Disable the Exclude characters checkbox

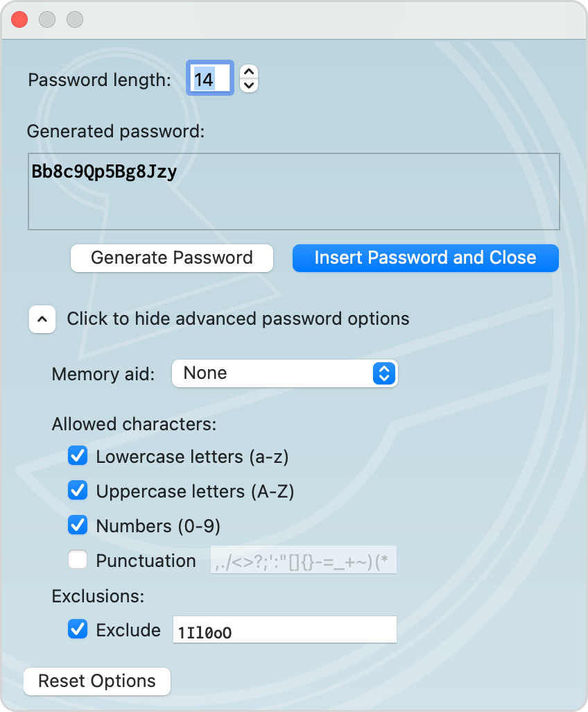[78, 629]
